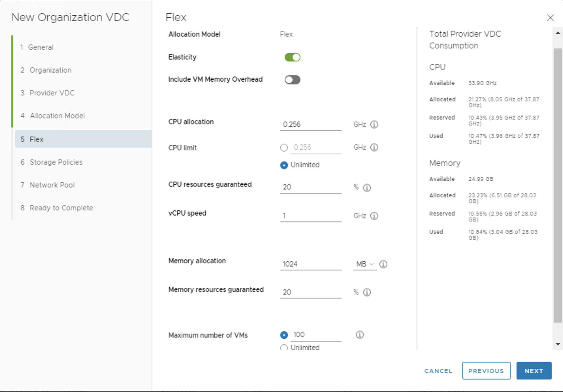Open the vCPU speed info tooltip icon
This screenshot has width=563, height=392.
[x=374, y=216]
